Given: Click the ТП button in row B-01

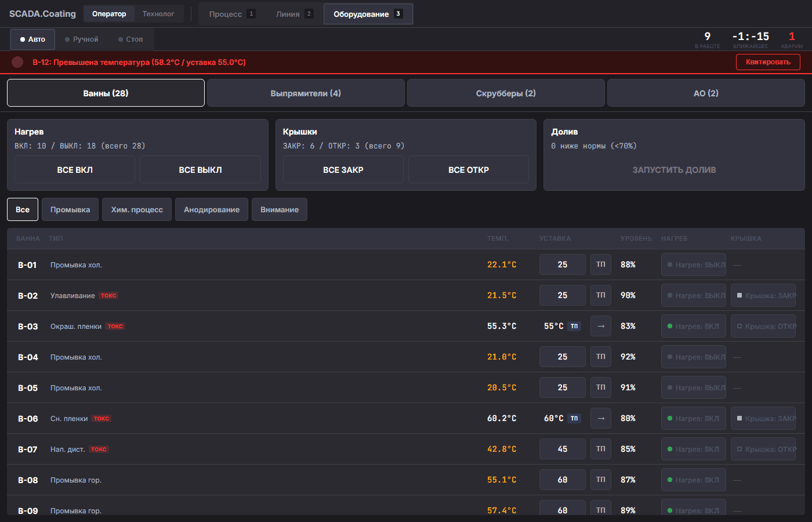Looking at the screenshot, I should [x=600, y=264].
